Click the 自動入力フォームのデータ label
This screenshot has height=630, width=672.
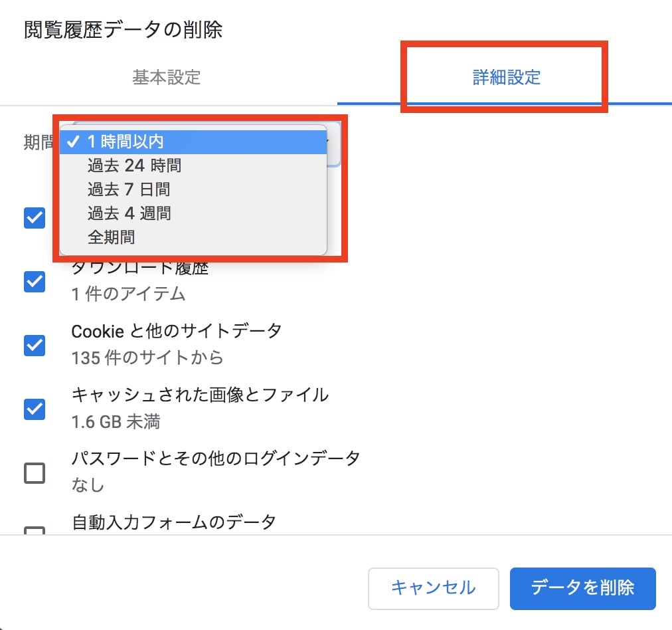[x=173, y=522]
